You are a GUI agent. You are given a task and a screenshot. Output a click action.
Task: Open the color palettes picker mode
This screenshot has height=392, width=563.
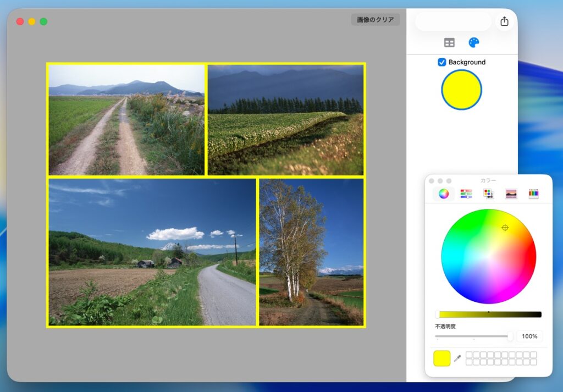click(x=488, y=194)
